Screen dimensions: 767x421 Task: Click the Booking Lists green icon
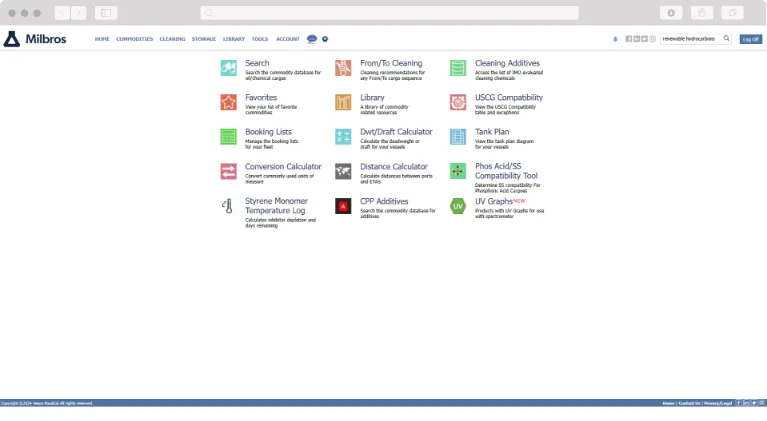[228, 136]
